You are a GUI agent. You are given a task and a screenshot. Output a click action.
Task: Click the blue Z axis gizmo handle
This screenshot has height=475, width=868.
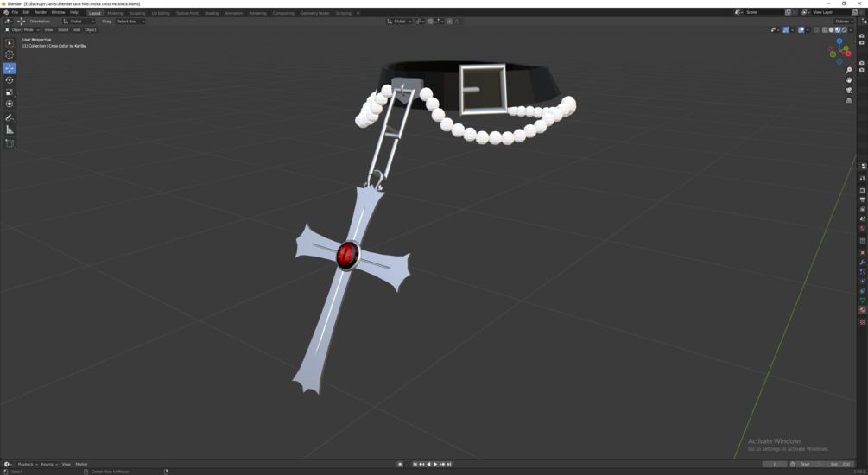click(839, 41)
